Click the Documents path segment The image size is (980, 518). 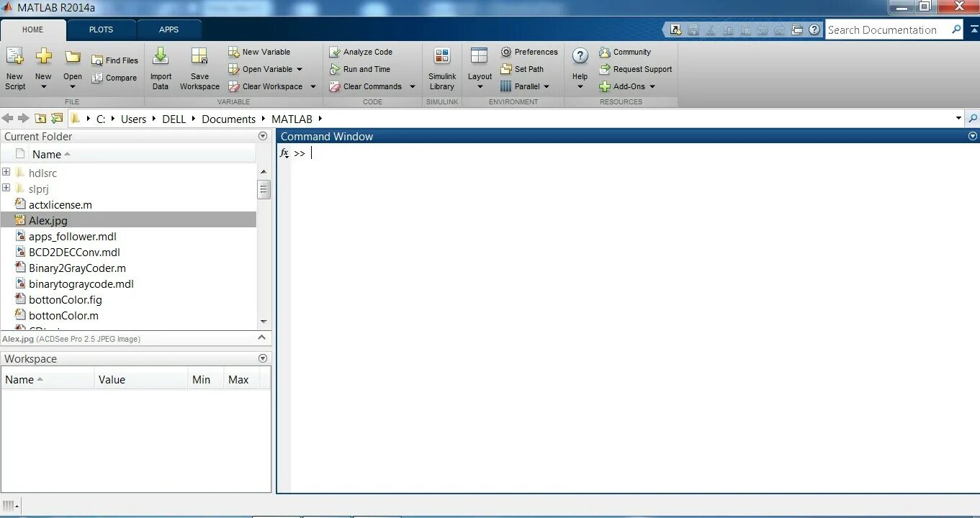(x=228, y=119)
